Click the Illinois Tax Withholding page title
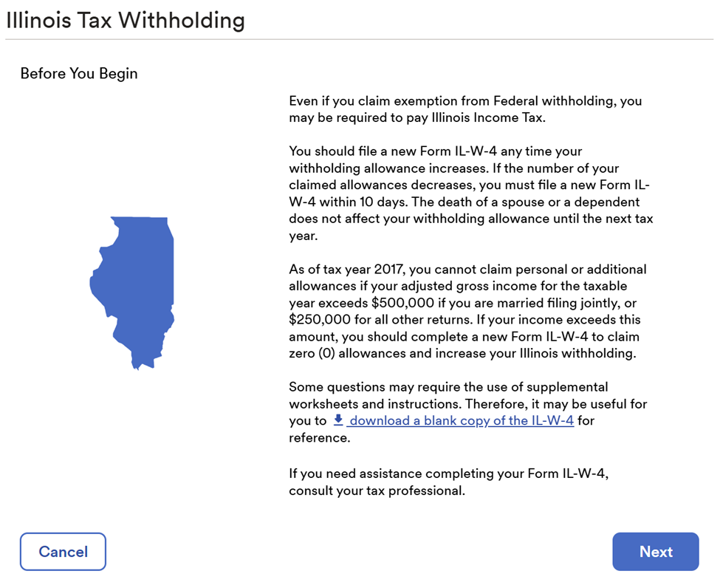Screen dimensions: 720x588 125,20
